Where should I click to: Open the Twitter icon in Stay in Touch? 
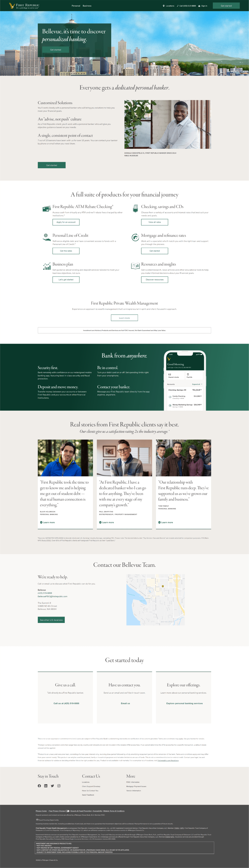(x=52, y=786)
